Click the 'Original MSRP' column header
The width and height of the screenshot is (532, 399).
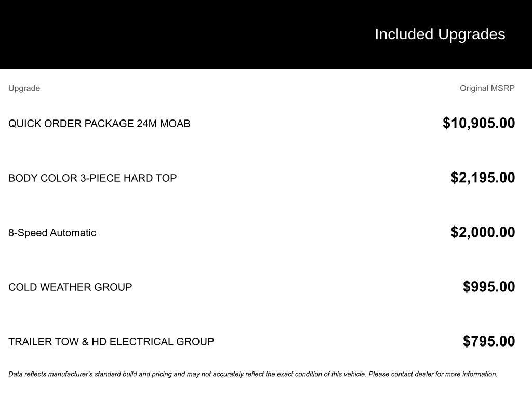pos(487,88)
